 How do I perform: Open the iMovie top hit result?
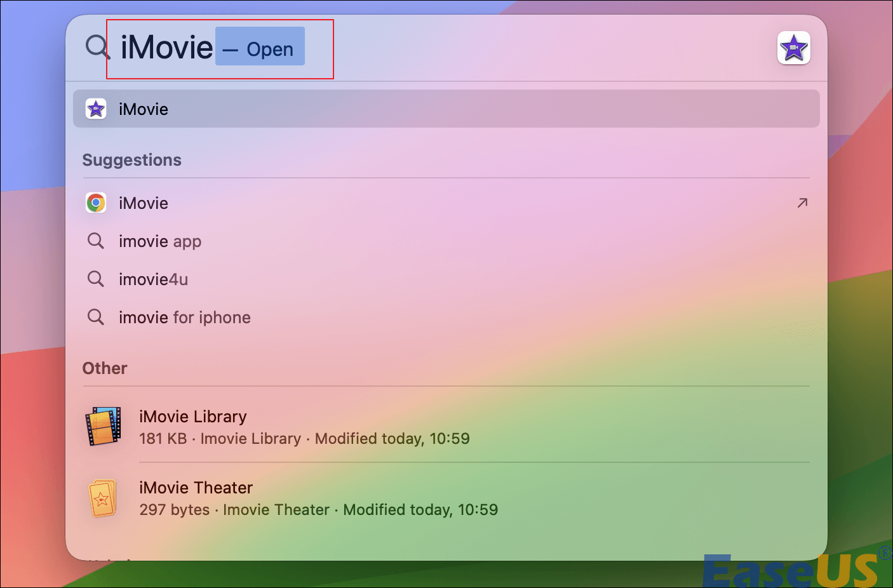click(x=446, y=109)
